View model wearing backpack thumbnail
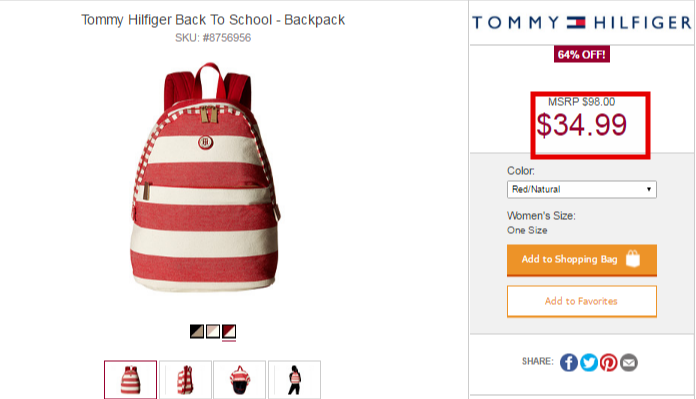This screenshot has height=399, width=696. pyautogui.click(x=294, y=379)
